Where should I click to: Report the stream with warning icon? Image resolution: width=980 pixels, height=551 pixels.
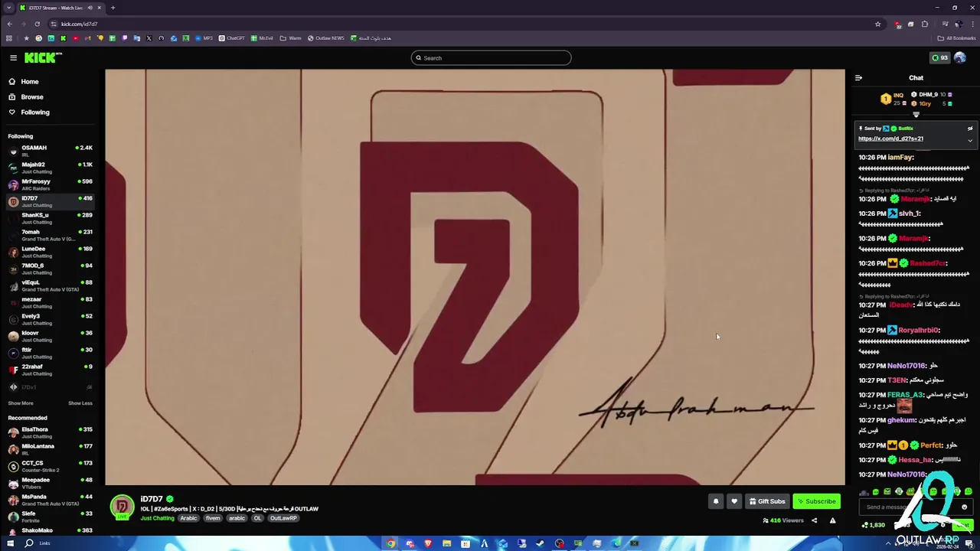pyautogui.click(x=832, y=520)
